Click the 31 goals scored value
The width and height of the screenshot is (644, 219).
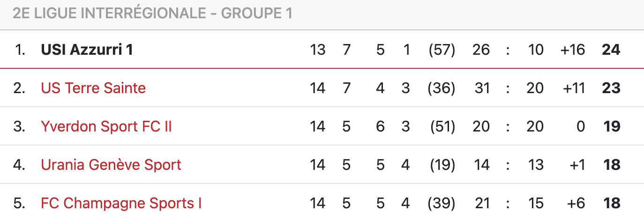click(482, 88)
